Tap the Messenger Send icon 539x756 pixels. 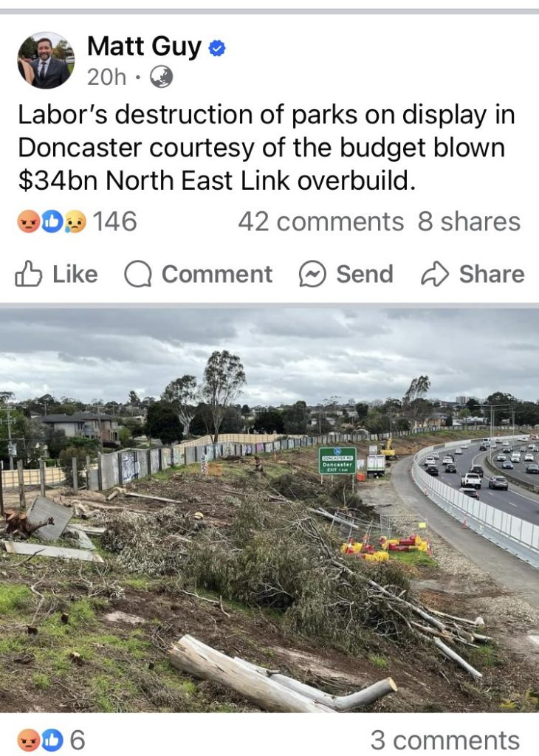[x=312, y=275]
